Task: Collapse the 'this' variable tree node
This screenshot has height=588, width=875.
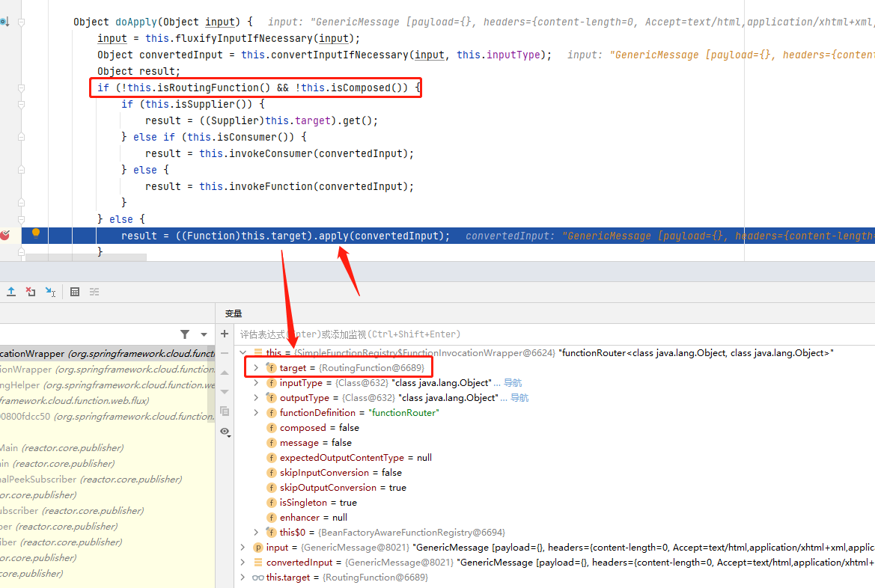Action: coord(243,352)
